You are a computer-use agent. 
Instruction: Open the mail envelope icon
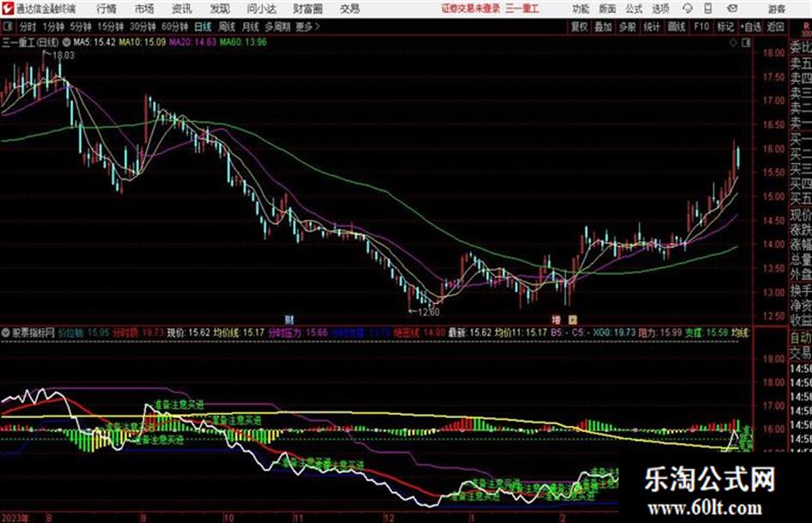(x=732, y=9)
